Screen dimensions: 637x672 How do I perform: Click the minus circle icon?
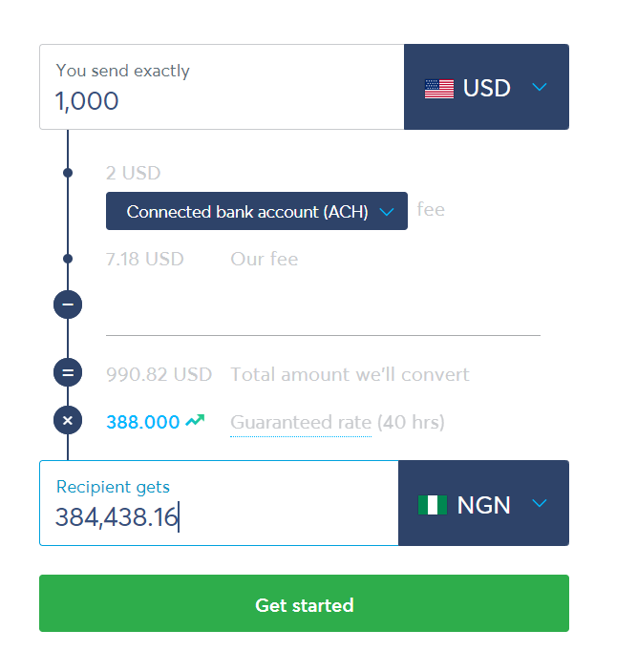(68, 305)
